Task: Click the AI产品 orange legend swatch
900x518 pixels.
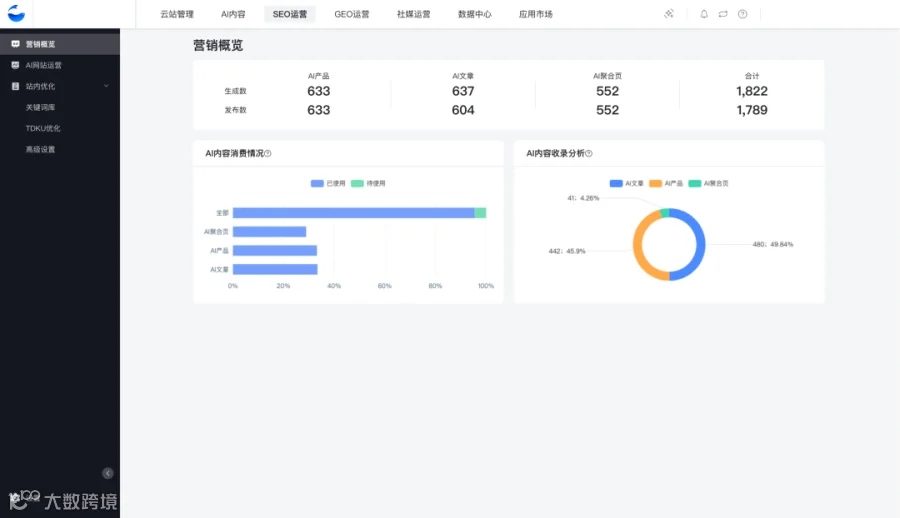Action: [x=655, y=183]
